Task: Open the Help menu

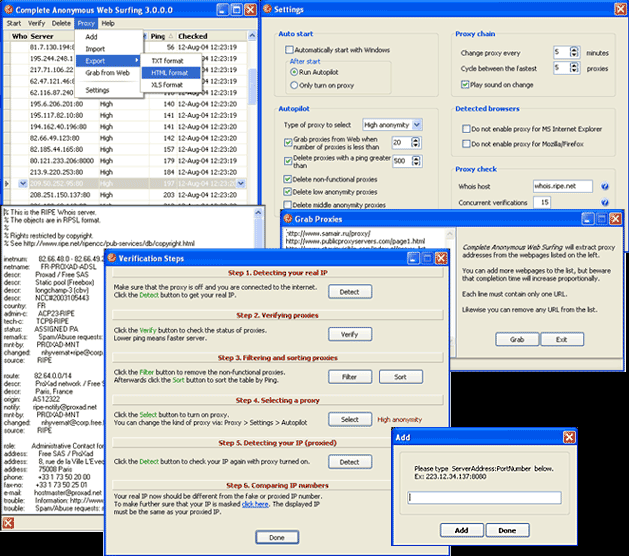Action: pyautogui.click(x=108, y=23)
